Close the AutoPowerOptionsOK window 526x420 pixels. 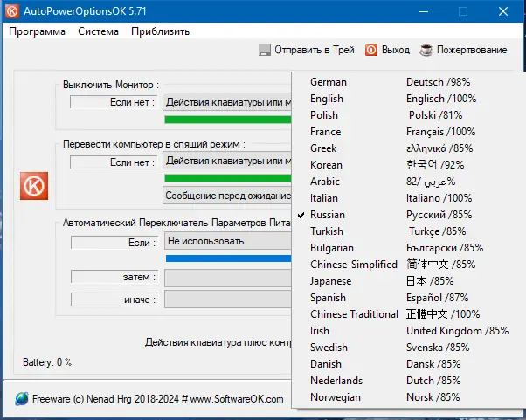pos(503,11)
